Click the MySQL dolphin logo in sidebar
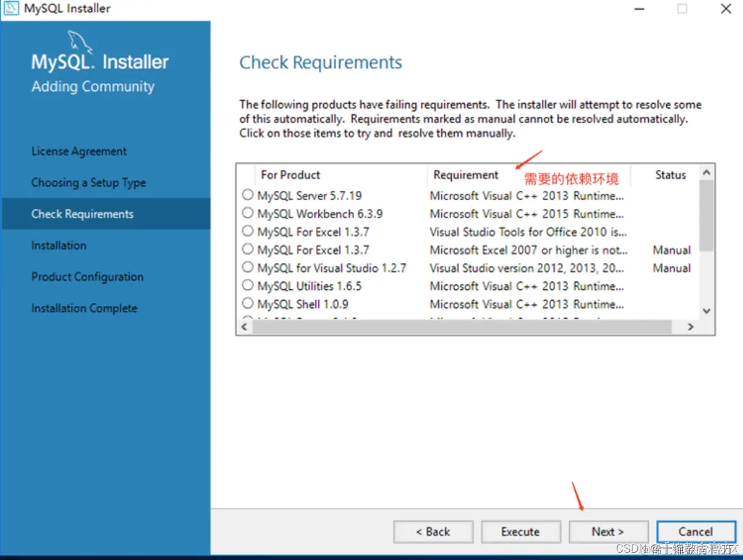The height and width of the screenshot is (560, 743). click(x=80, y=41)
